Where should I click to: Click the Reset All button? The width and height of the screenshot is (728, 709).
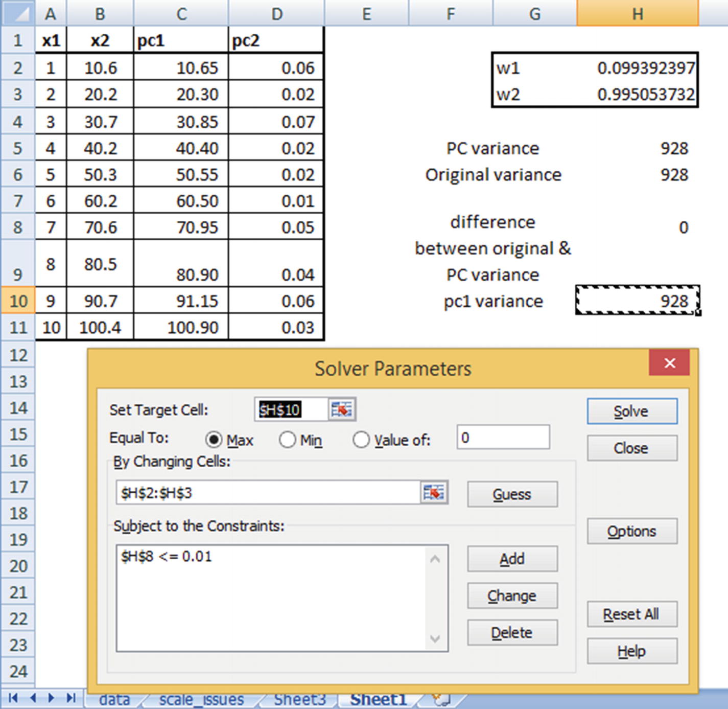pos(632,614)
